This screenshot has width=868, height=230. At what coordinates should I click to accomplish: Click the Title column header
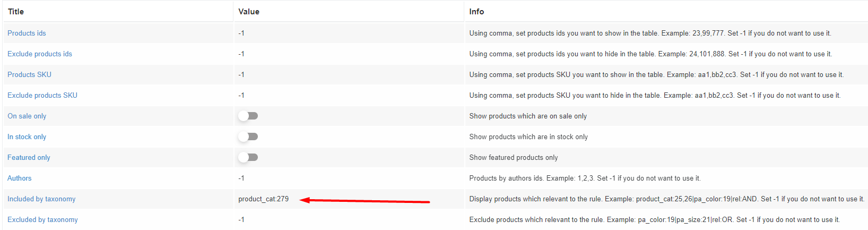point(16,11)
